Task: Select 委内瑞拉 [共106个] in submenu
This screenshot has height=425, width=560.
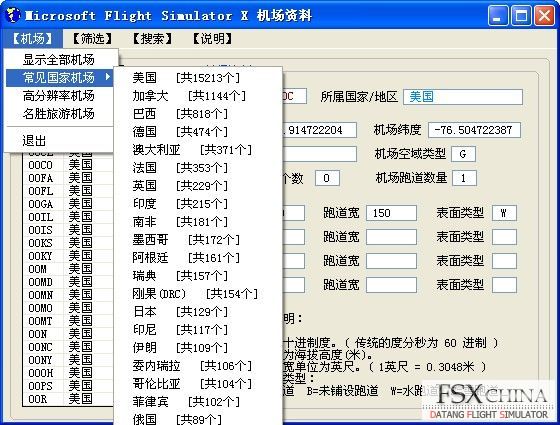Action: pos(198,366)
